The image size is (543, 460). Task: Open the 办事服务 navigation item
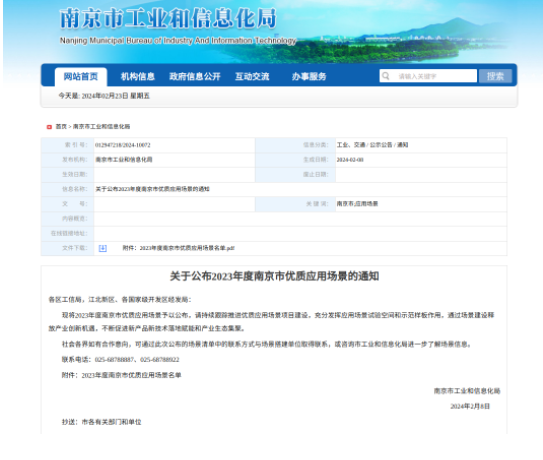[x=309, y=77]
